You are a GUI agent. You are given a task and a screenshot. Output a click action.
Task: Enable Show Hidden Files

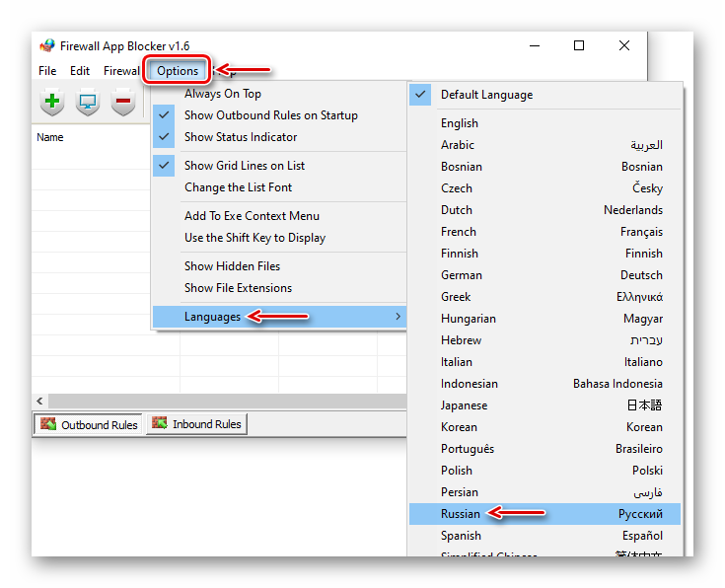[x=279, y=266]
